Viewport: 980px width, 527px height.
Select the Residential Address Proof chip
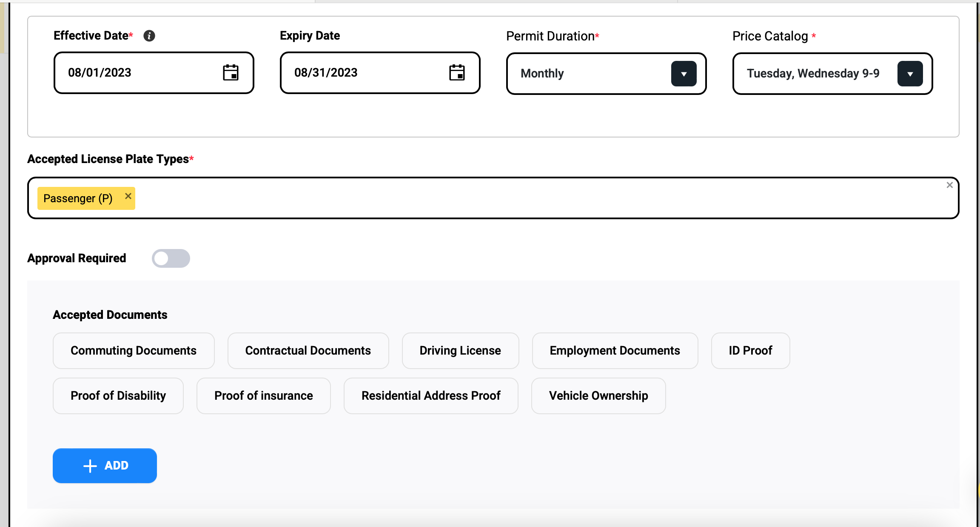[x=431, y=396]
